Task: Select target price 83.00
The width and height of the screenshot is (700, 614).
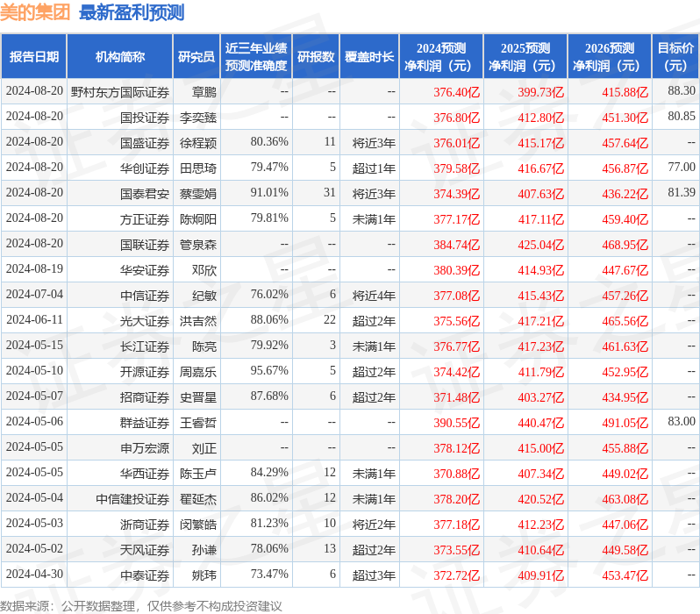Action: pos(682,422)
